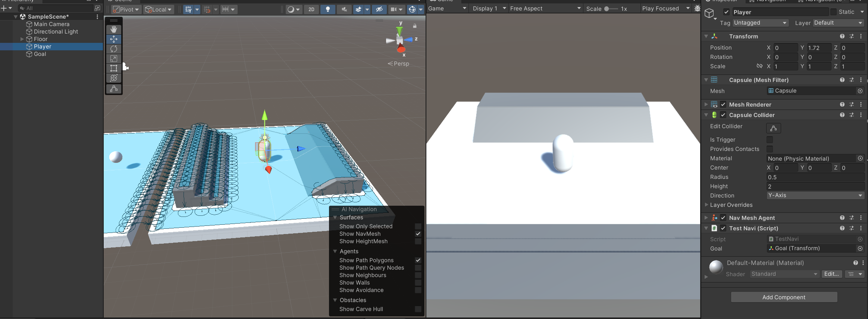The height and width of the screenshot is (319, 868).
Task: Toggle hidden objects visibility eye icon
Action: [x=379, y=9]
